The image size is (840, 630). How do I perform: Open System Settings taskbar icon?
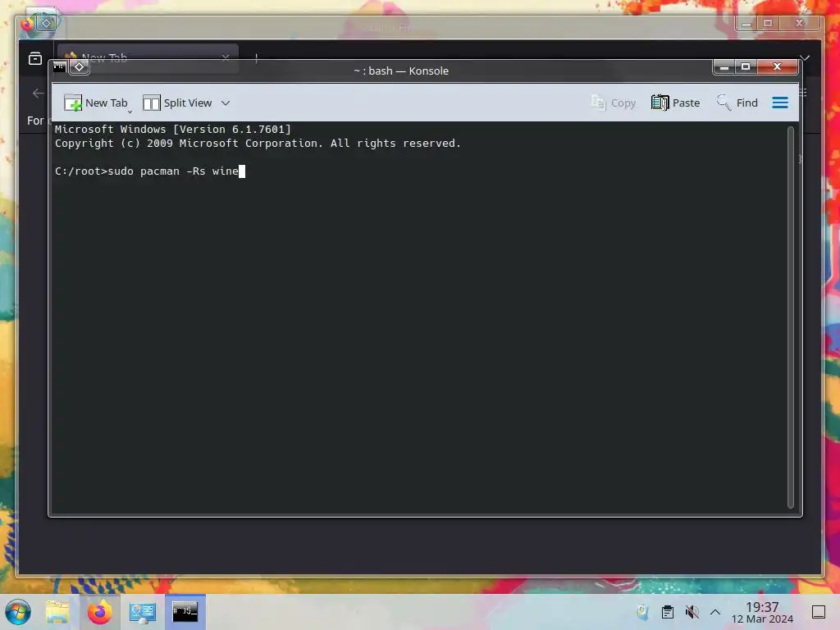click(143, 612)
